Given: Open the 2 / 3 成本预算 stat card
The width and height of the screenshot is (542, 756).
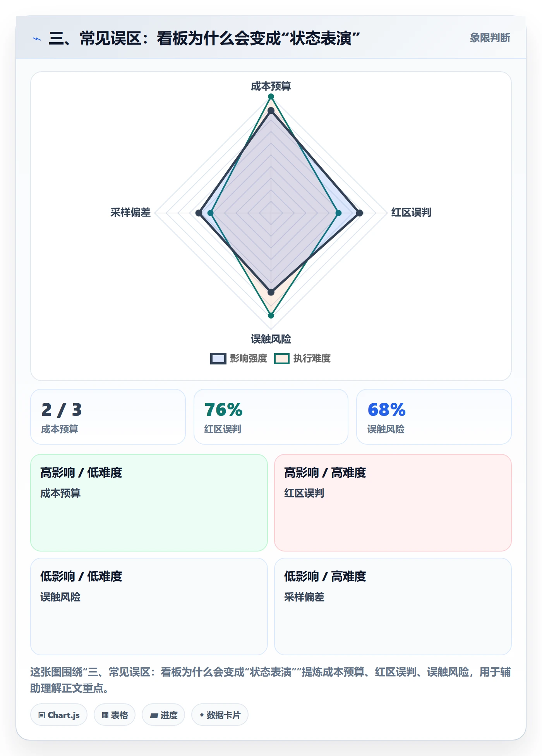Looking at the screenshot, I should tap(108, 417).
